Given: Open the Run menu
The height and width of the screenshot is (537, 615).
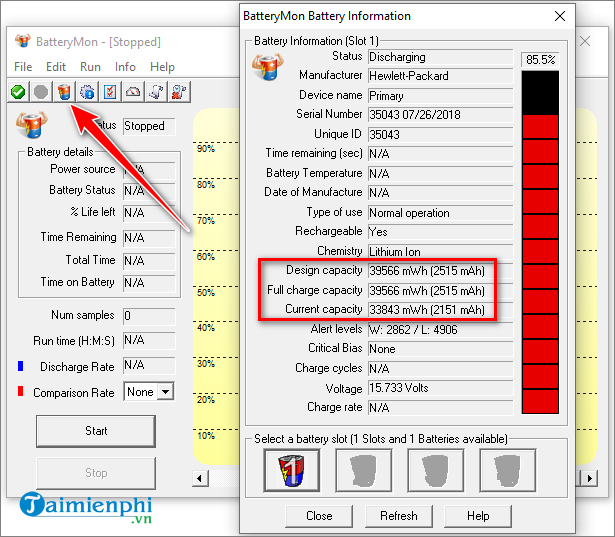Looking at the screenshot, I should [90, 67].
